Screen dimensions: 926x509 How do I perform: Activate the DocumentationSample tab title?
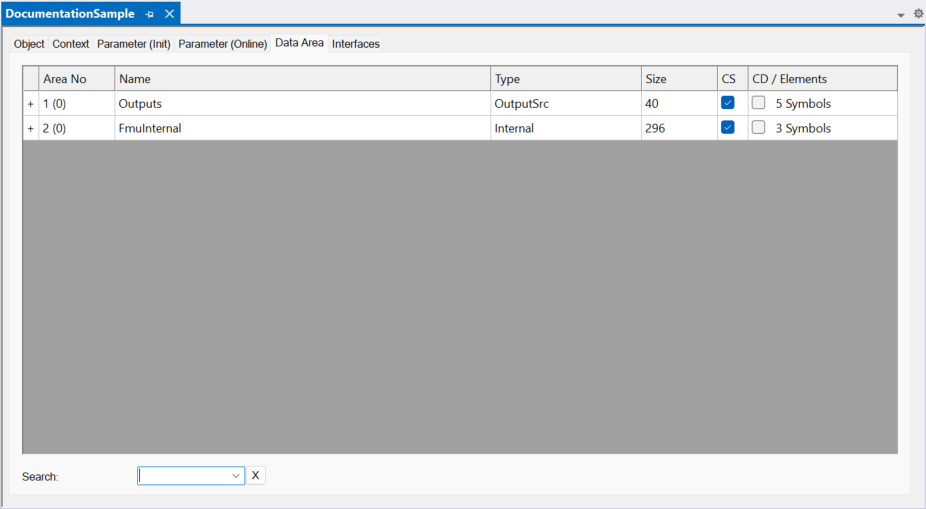pos(70,14)
